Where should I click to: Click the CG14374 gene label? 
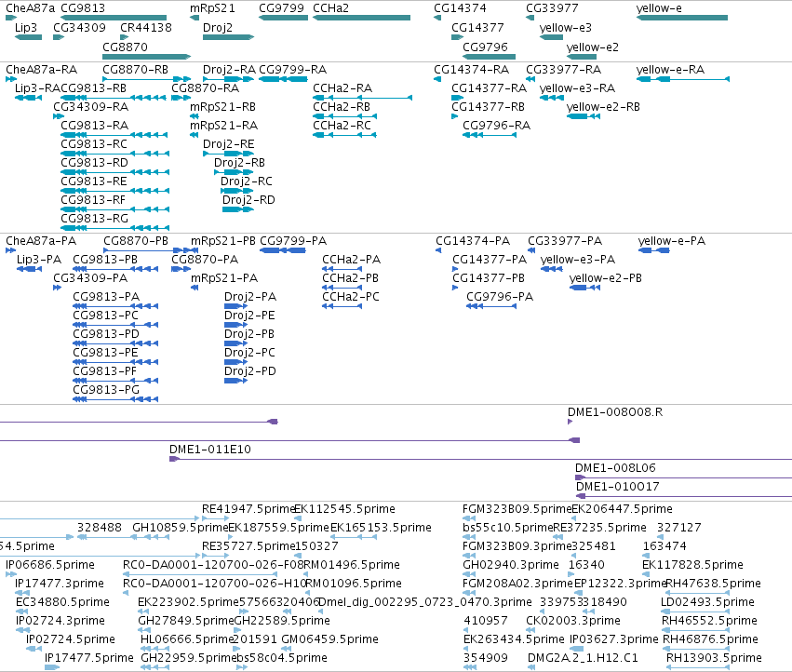460,8
